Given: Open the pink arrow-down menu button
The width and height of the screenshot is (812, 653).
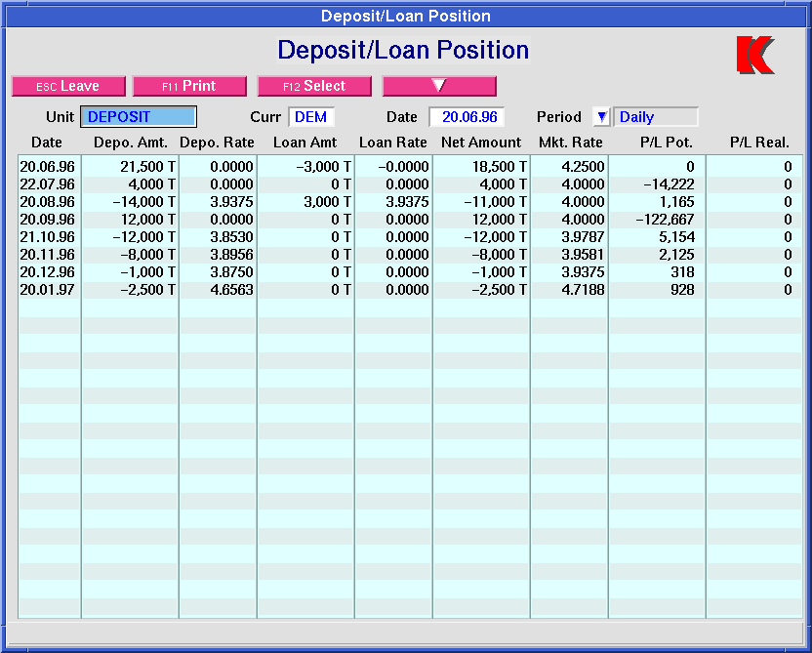Looking at the screenshot, I should pos(439,86).
